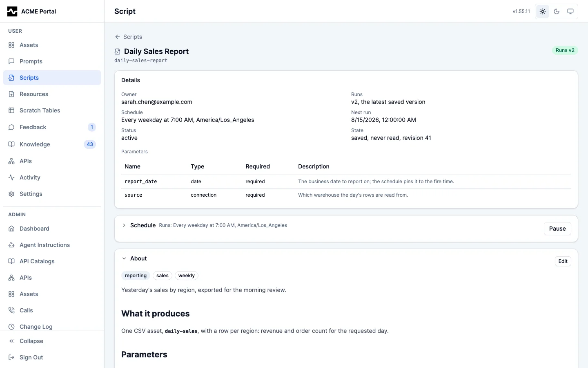Go back to Scripts list link
The image size is (588, 368).
pyautogui.click(x=129, y=37)
